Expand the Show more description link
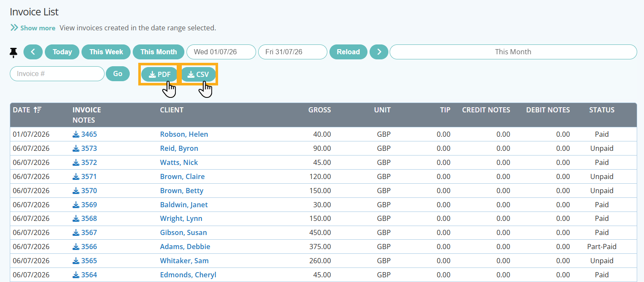The height and width of the screenshot is (282, 644). tap(33, 28)
